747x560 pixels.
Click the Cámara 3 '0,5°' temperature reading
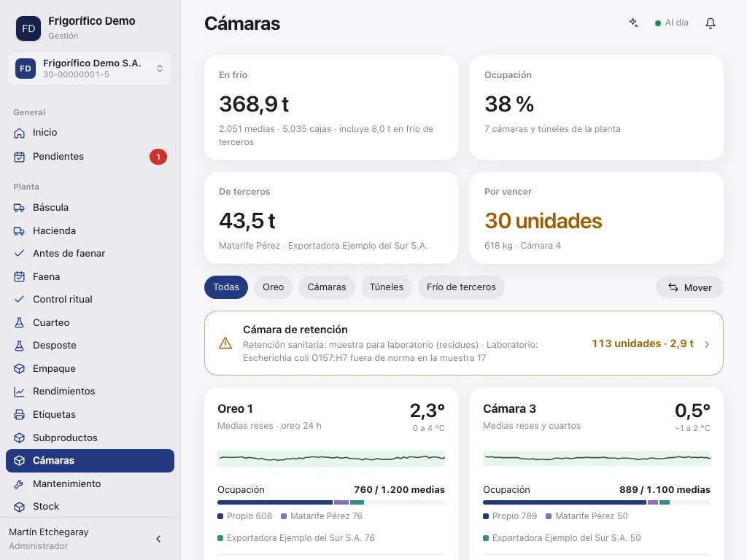(693, 411)
